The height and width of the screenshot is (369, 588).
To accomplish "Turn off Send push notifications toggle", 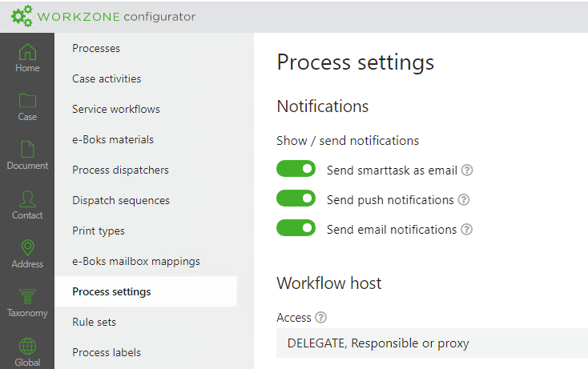I will pyautogui.click(x=296, y=199).
